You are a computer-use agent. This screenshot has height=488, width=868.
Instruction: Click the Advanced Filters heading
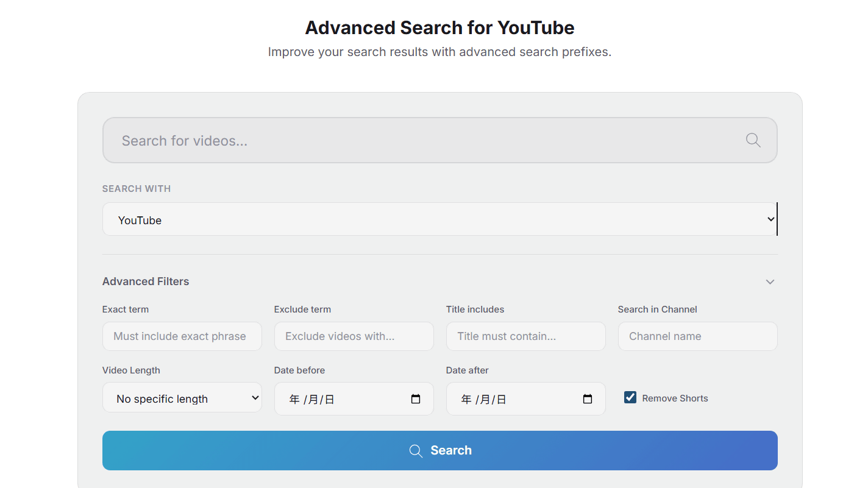point(146,281)
